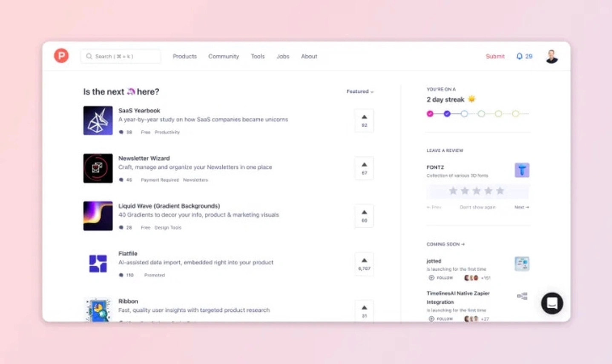This screenshot has width=612, height=364.
Task: Upvote Ribbon
Action: coord(364,311)
